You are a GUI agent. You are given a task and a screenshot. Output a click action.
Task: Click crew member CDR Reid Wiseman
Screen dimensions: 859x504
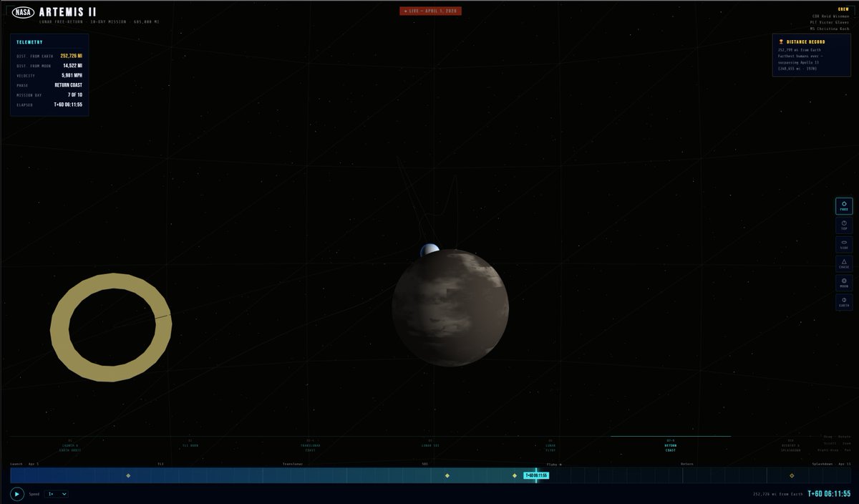pyautogui.click(x=830, y=16)
